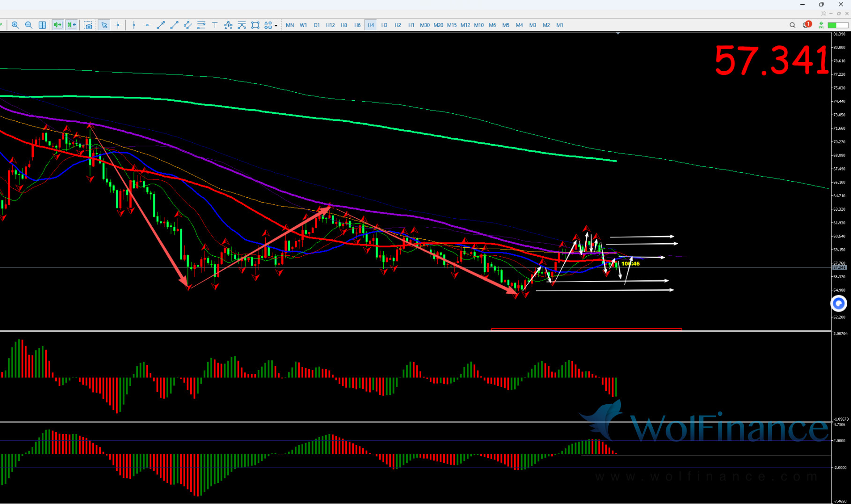Open the notifications icon with red badge
Viewport: 851px width, 504px height.
click(x=807, y=25)
